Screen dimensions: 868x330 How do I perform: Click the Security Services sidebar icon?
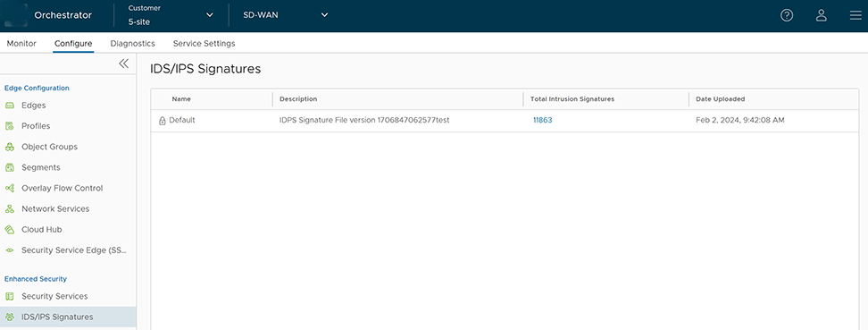(x=10, y=296)
